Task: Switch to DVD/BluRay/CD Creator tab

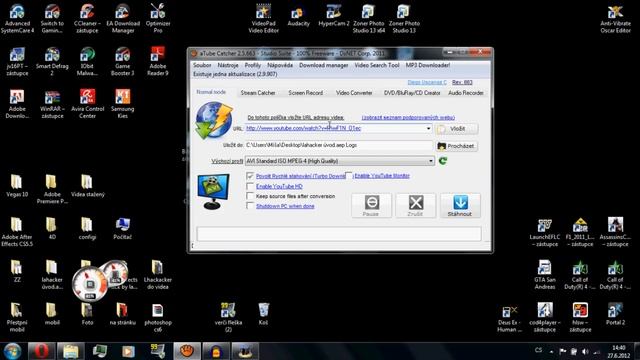Action: point(412,93)
